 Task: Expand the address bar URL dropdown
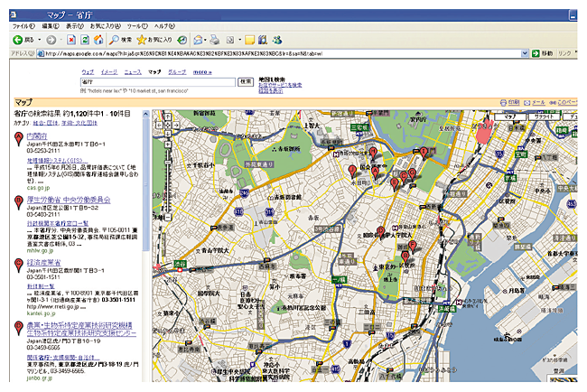[525, 53]
